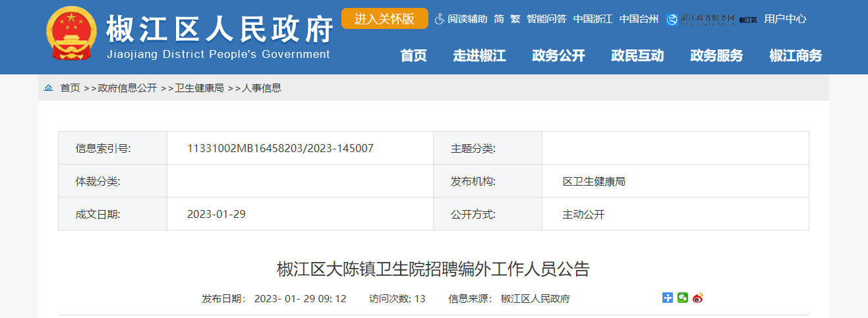
Task: Click the 信息索引号 label cell
Action: coord(113,148)
